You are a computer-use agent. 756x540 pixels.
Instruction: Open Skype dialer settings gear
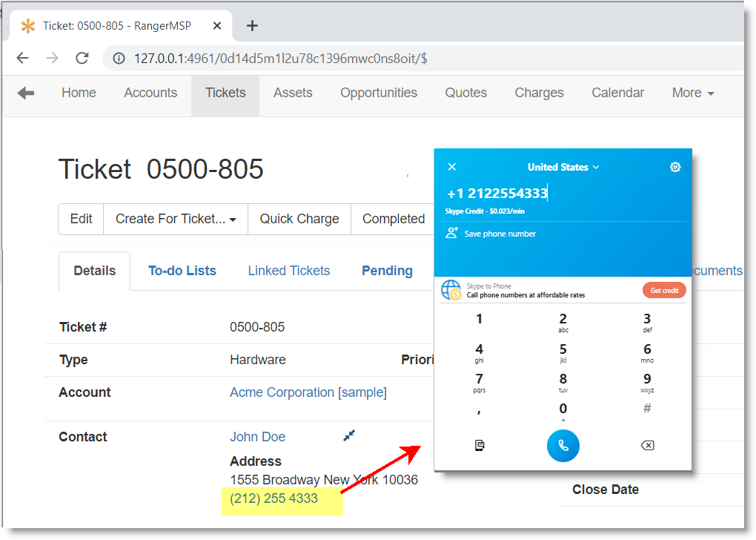pyautogui.click(x=674, y=167)
